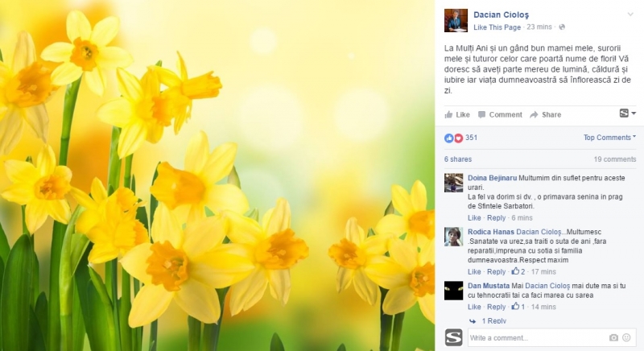Viewport: 644px width, 351px height.
Task: Open the post options chevron at top right
Action: [630, 14]
